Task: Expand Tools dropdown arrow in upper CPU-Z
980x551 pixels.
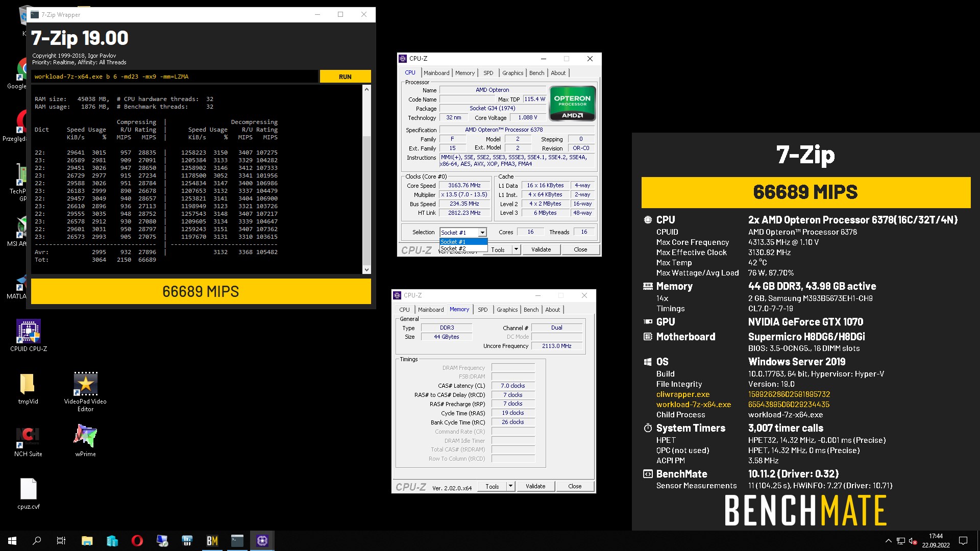Action: pyautogui.click(x=516, y=249)
